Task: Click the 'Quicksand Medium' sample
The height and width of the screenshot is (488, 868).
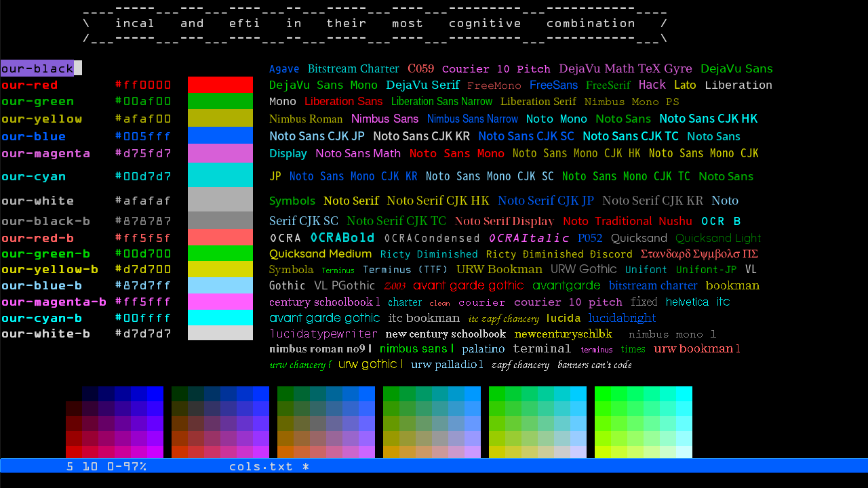Action: tap(320, 254)
